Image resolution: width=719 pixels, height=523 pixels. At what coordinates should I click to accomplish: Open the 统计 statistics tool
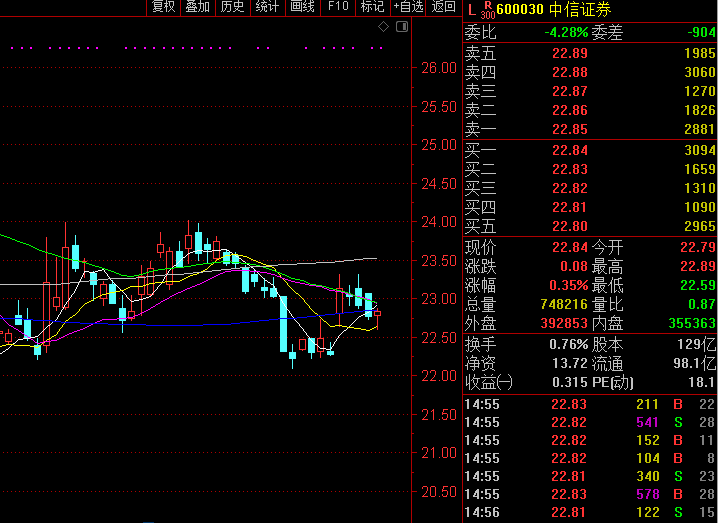[x=267, y=7]
